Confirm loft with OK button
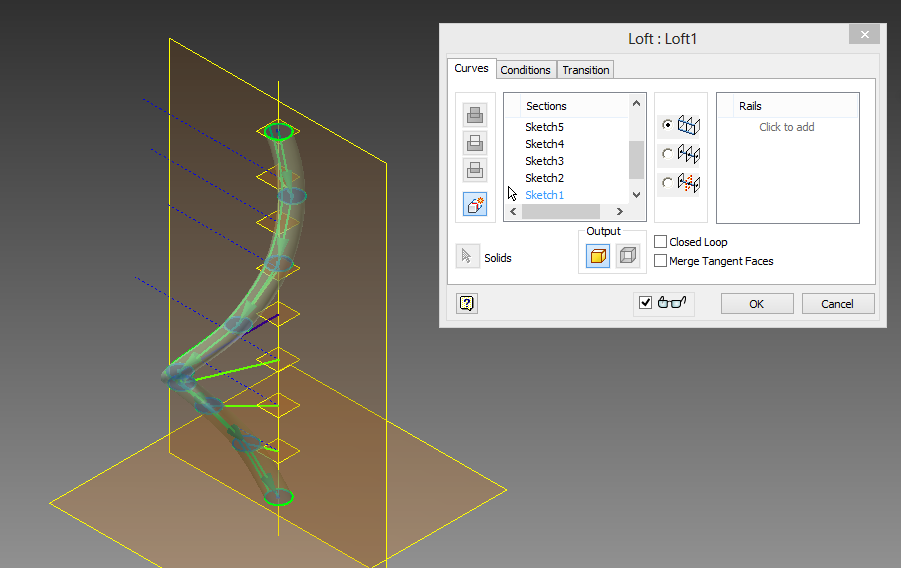 pos(757,304)
